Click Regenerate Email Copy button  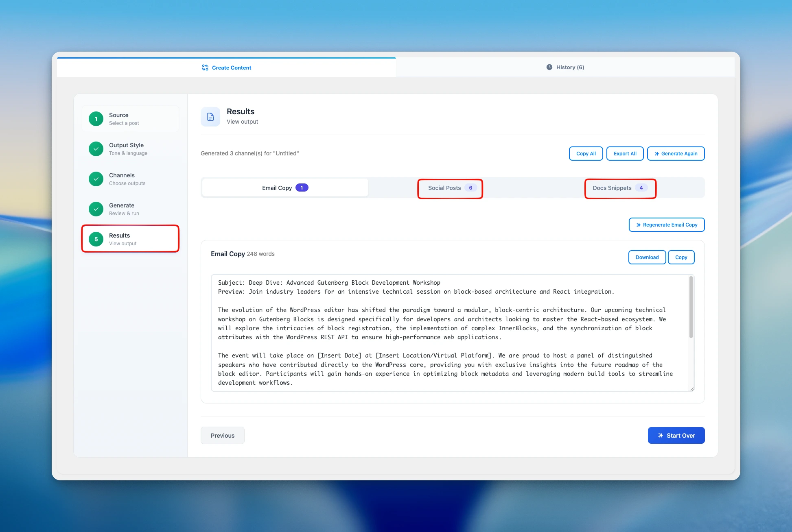click(666, 225)
